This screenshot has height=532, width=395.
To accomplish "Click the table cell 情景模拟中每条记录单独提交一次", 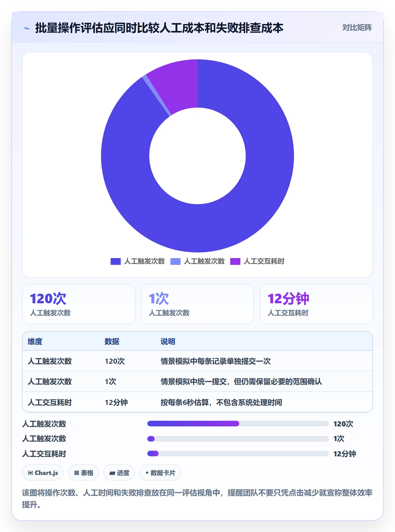I will (x=216, y=361).
